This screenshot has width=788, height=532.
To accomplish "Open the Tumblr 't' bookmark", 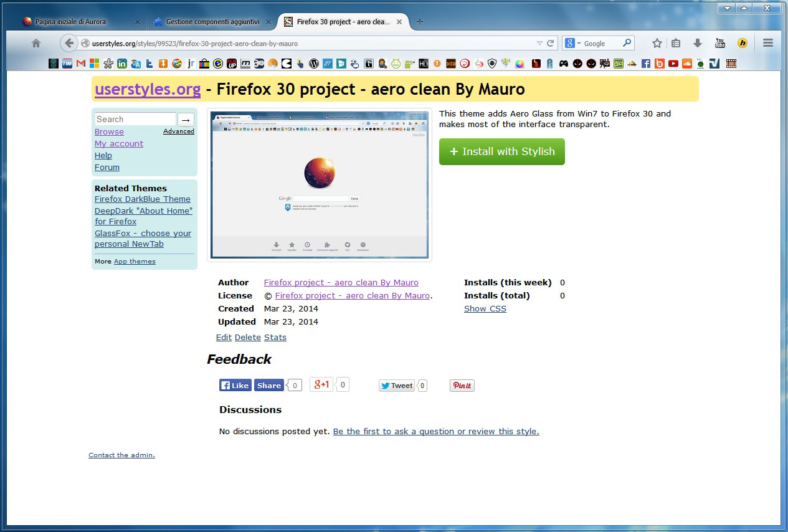I will point(150,63).
